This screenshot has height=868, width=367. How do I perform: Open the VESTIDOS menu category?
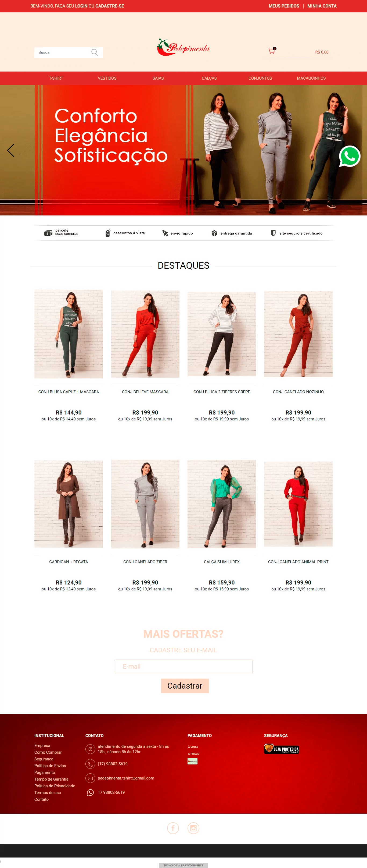[x=107, y=78]
